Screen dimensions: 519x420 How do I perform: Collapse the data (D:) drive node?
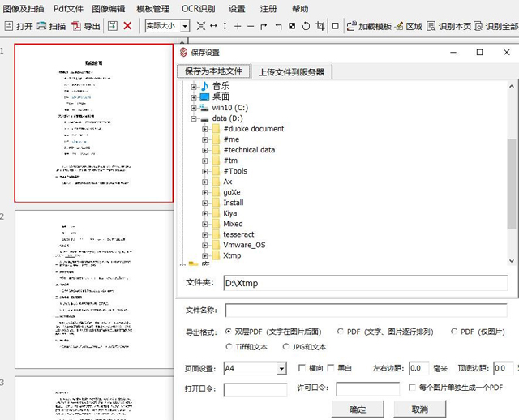coord(194,118)
